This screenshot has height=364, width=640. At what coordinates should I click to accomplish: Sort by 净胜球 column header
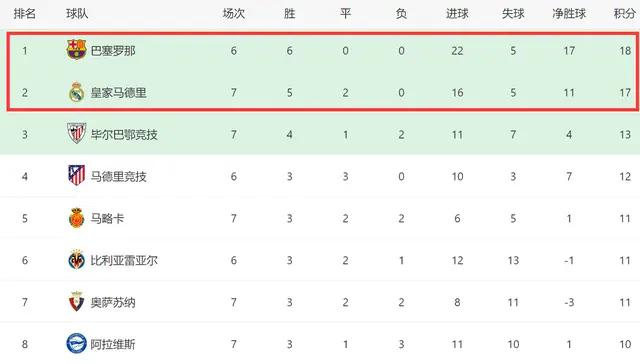569,13
